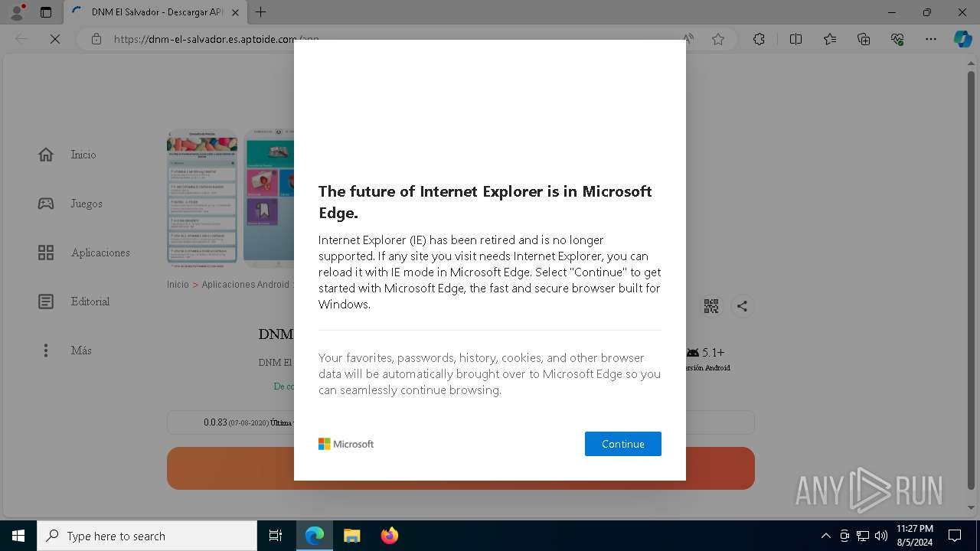Image resolution: width=980 pixels, height=551 pixels.
Task: Click the Aplicaciones Android breadcrumb link
Action: click(246, 285)
